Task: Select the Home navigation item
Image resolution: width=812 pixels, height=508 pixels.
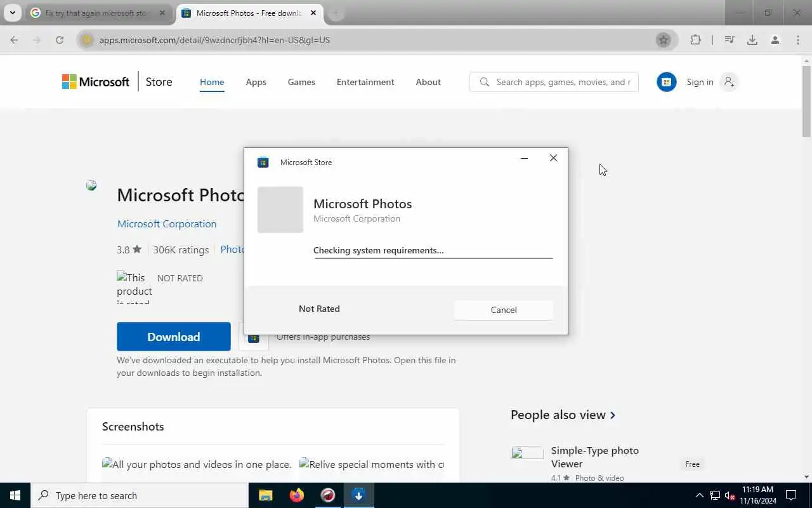Action: pos(212,82)
